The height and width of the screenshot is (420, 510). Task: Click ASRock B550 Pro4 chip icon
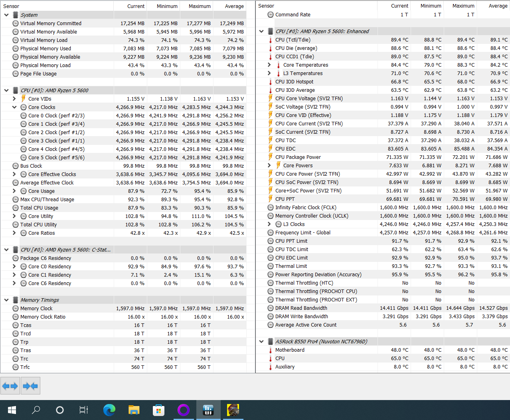tap(271, 342)
